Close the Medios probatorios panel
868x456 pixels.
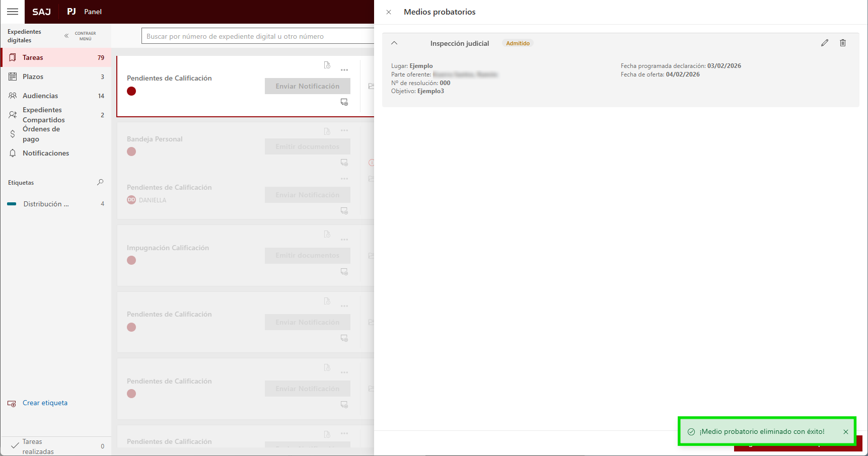(389, 12)
